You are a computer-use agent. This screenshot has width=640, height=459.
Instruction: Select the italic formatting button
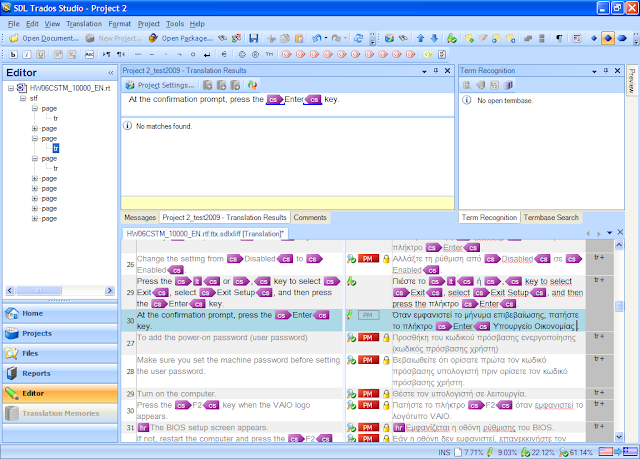27,54
